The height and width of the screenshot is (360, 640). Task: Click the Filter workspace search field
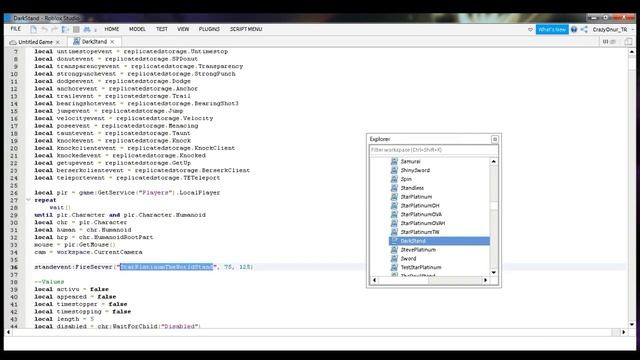(x=433, y=150)
